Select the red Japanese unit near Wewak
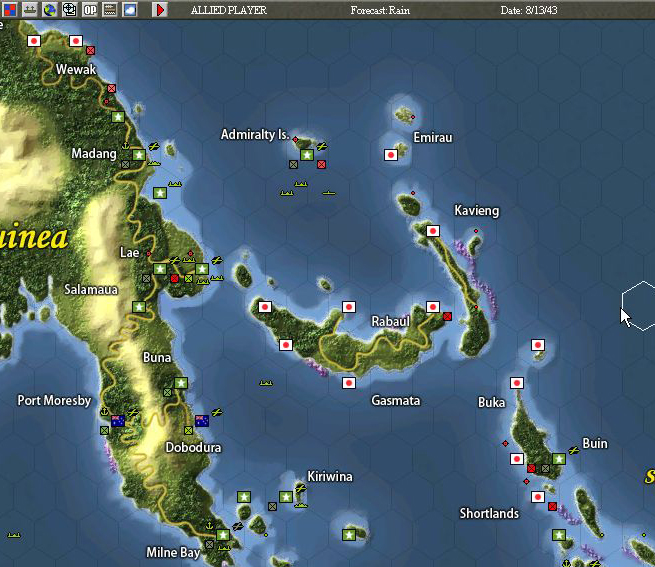Screen dimensions: 655x567 [90, 51]
